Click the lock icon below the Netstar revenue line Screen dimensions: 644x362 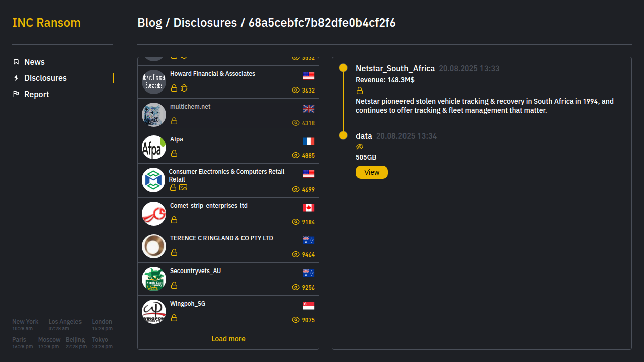pyautogui.click(x=360, y=90)
